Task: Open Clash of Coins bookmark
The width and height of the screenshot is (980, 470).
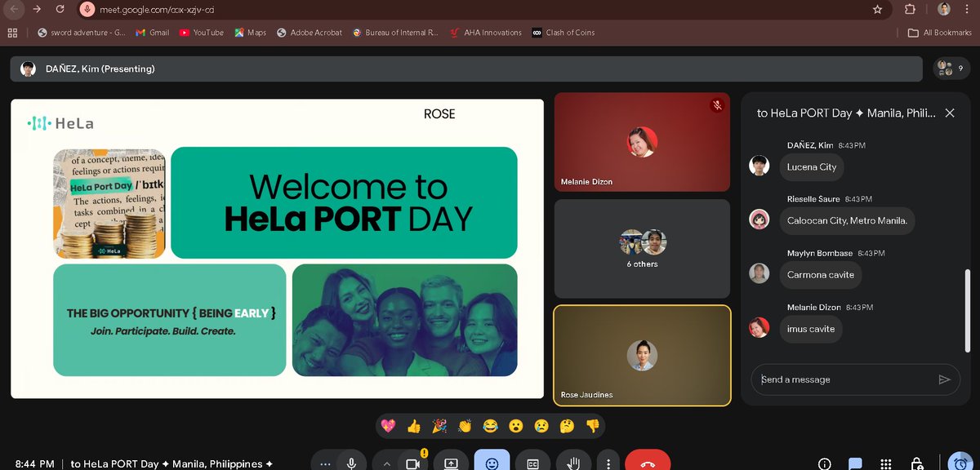Action: pos(563,33)
